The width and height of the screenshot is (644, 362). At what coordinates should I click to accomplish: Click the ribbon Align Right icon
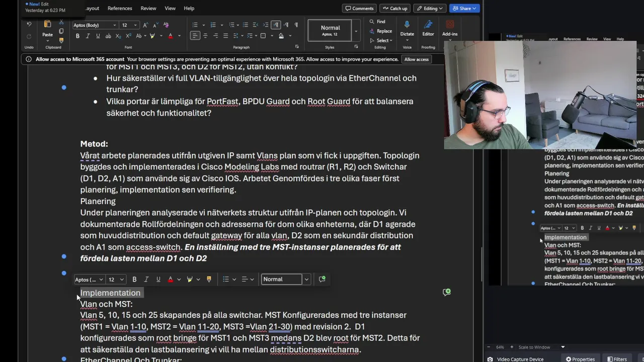tap(216, 36)
